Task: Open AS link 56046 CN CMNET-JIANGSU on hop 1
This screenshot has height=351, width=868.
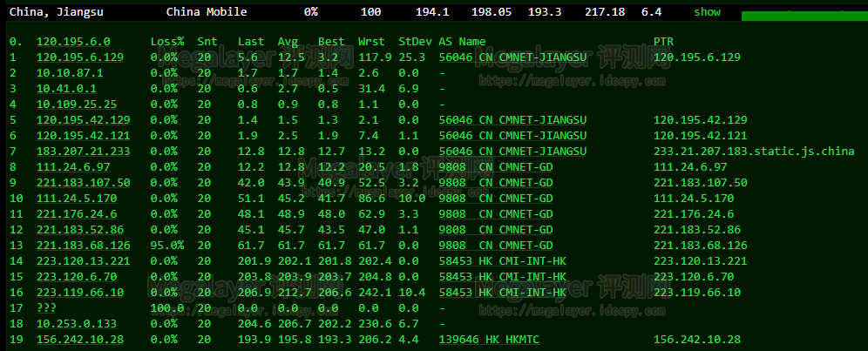Action: point(512,57)
